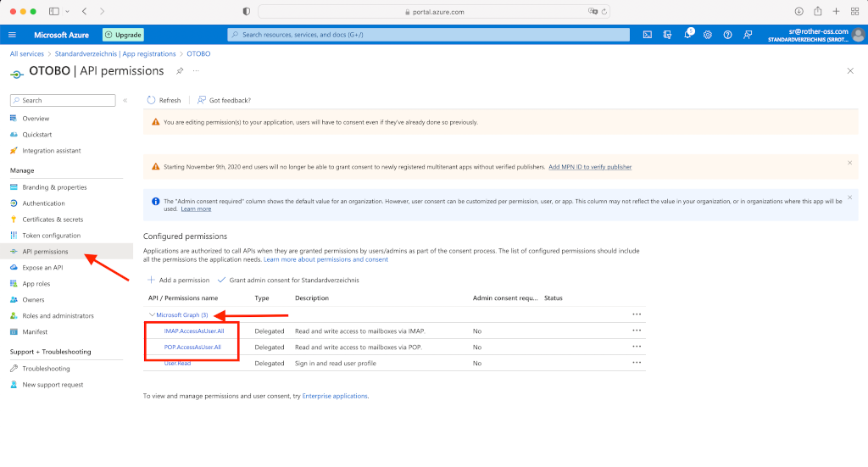
Task: Open POP.AccessAsUser.All permission
Action: 192,347
